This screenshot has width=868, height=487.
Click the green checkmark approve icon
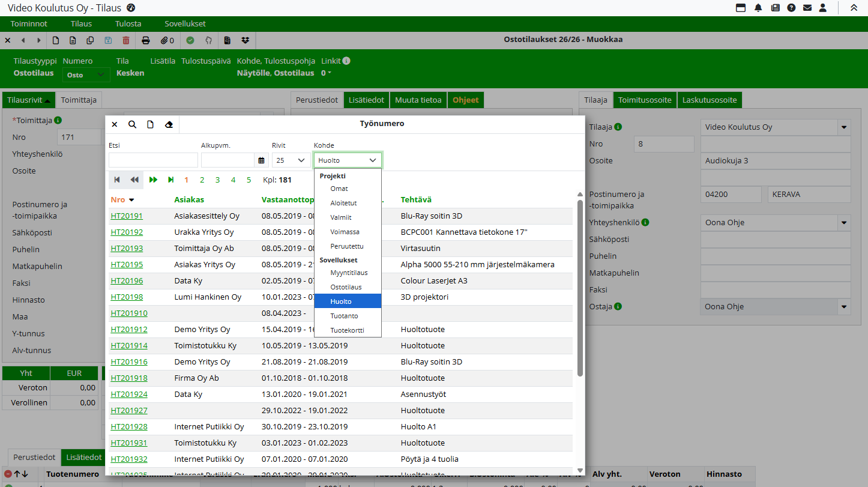tap(190, 40)
